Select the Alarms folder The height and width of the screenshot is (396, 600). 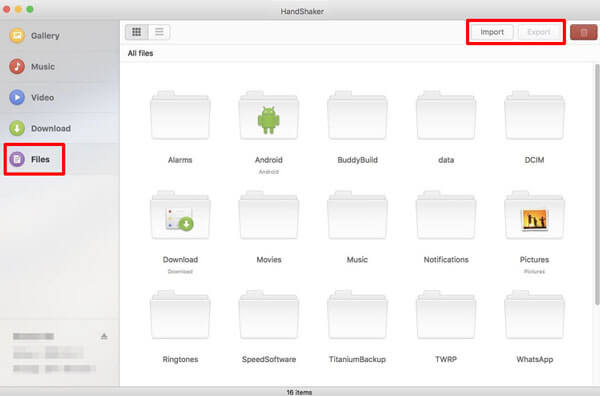coord(180,116)
